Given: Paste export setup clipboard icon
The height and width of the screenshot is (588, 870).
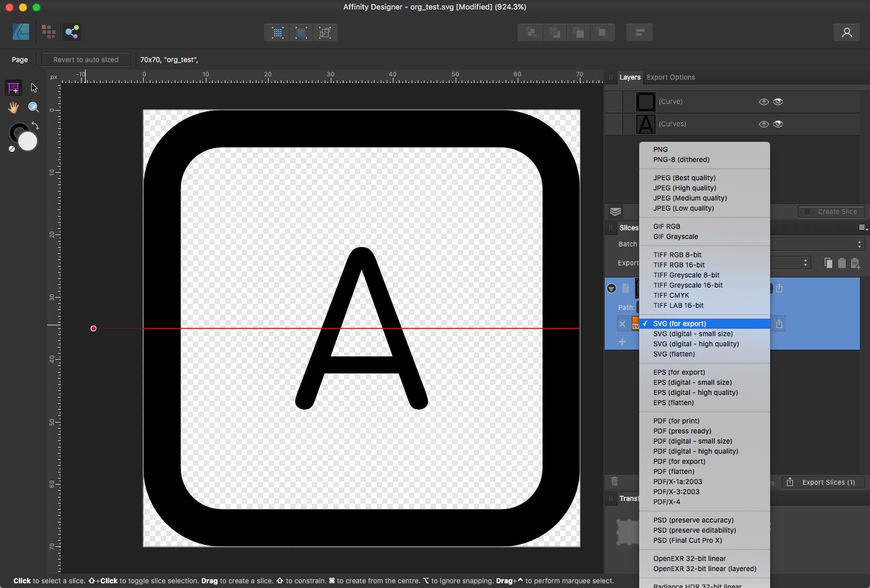Looking at the screenshot, I should point(842,263).
